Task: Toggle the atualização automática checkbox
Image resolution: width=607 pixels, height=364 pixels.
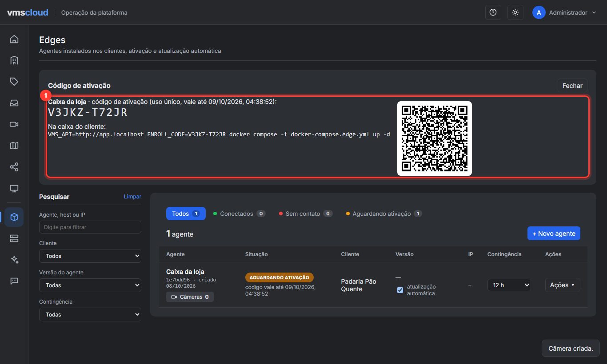Action: click(x=400, y=290)
